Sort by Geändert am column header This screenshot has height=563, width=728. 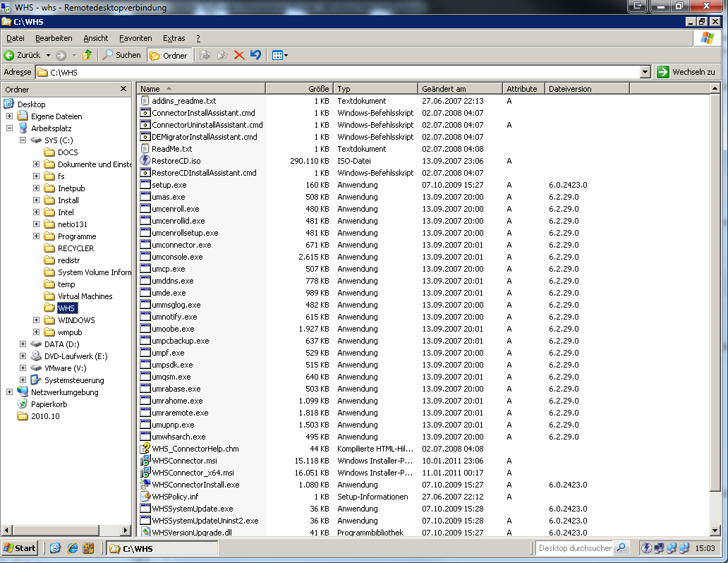pos(460,89)
